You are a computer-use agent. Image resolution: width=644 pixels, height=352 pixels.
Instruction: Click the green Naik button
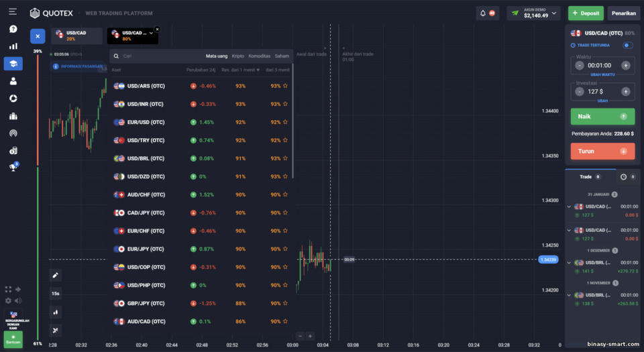click(x=602, y=117)
